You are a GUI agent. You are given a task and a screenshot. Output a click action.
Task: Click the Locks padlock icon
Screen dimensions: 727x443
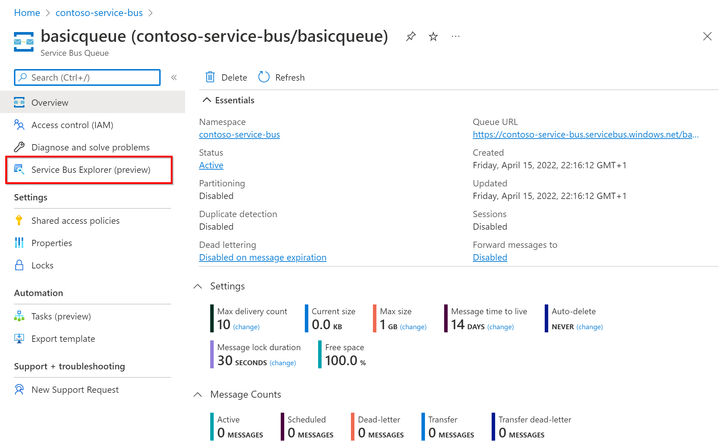click(x=19, y=265)
